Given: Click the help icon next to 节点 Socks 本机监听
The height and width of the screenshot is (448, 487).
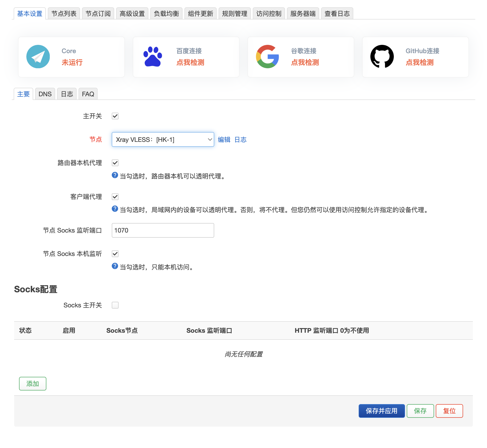Looking at the screenshot, I should pos(115,266).
